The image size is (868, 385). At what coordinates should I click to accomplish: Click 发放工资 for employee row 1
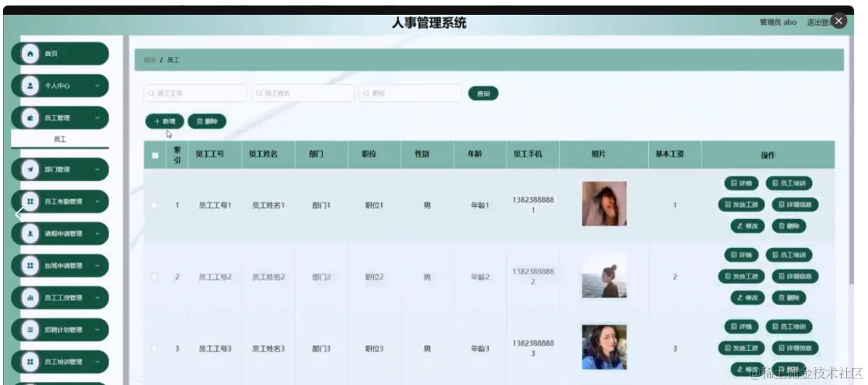click(x=741, y=205)
